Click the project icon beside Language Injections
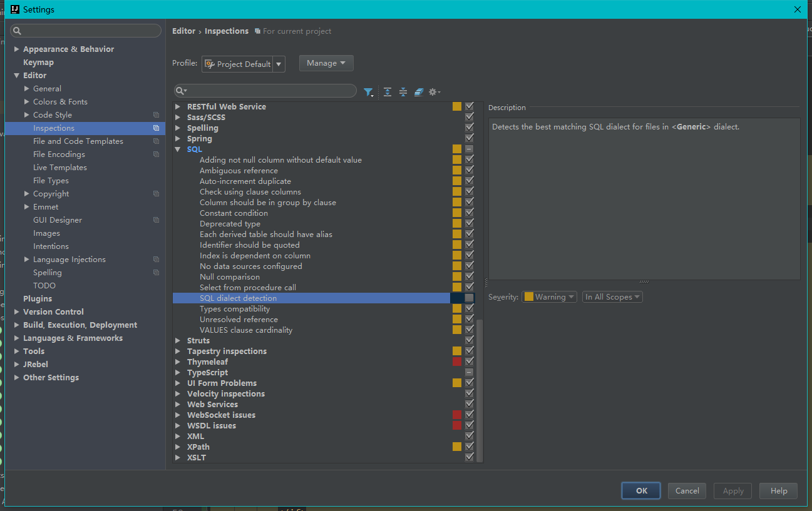812x511 pixels. click(x=156, y=260)
